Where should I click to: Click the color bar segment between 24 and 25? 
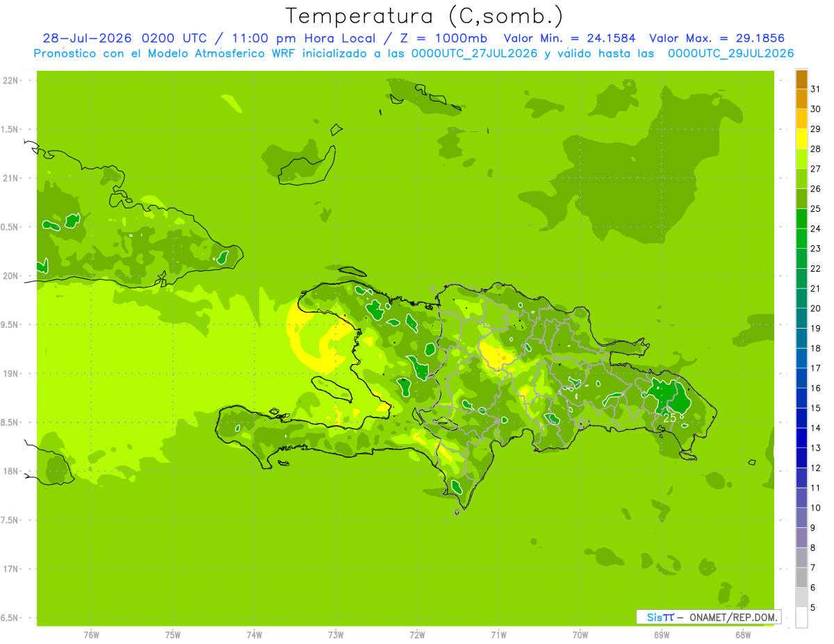(801, 219)
